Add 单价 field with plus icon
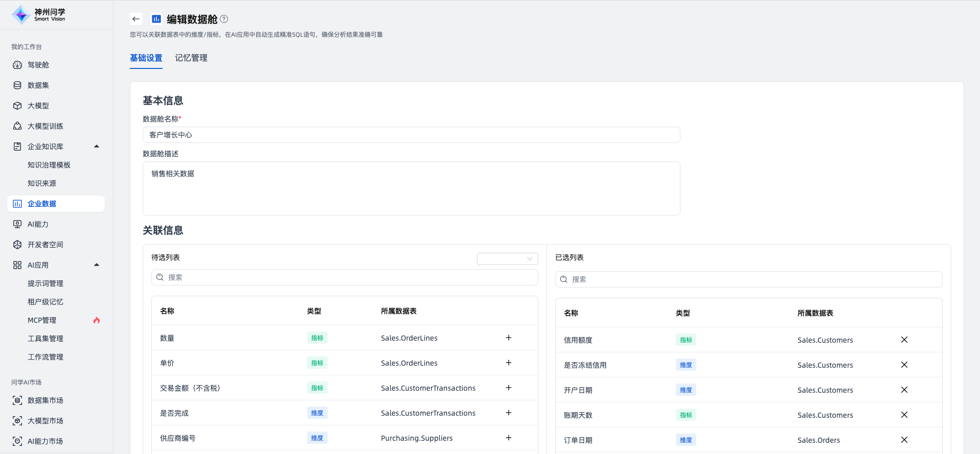Viewport: 980px width, 454px height. click(509, 363)
